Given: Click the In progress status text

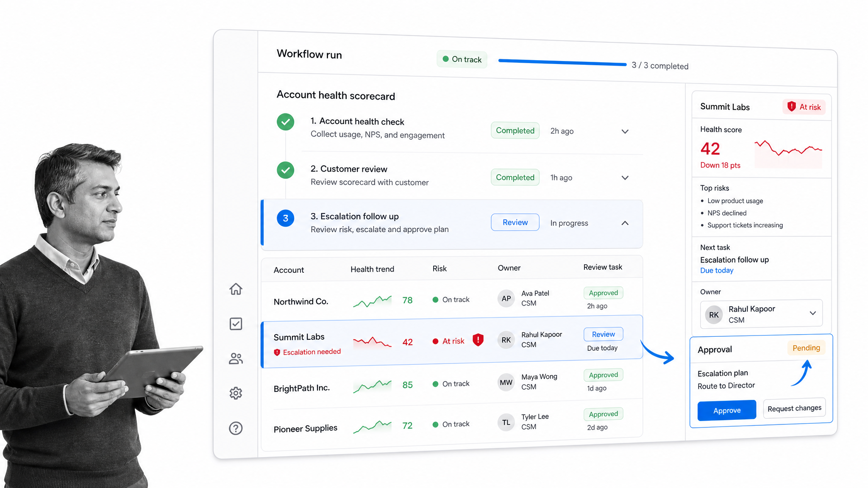Looking at the screenshot, I should (569, 223).
